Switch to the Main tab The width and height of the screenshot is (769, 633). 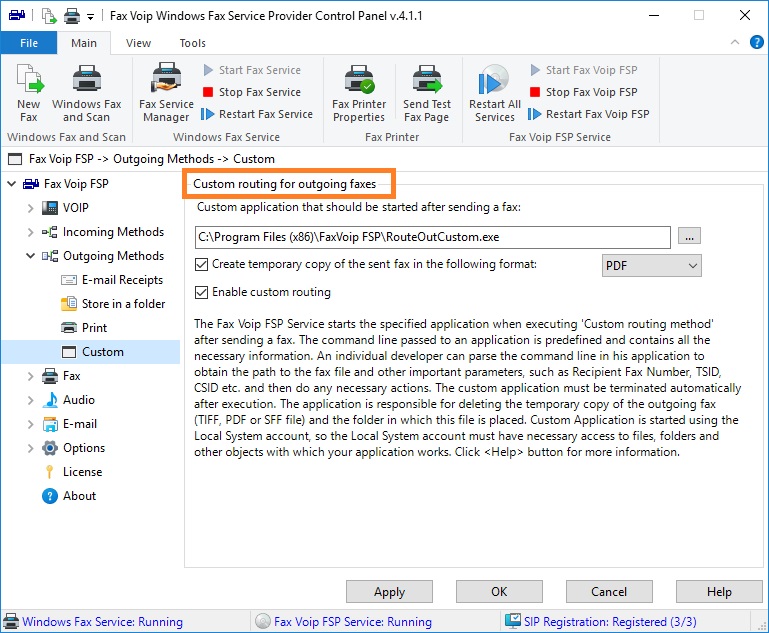click(x=84, y=43)
